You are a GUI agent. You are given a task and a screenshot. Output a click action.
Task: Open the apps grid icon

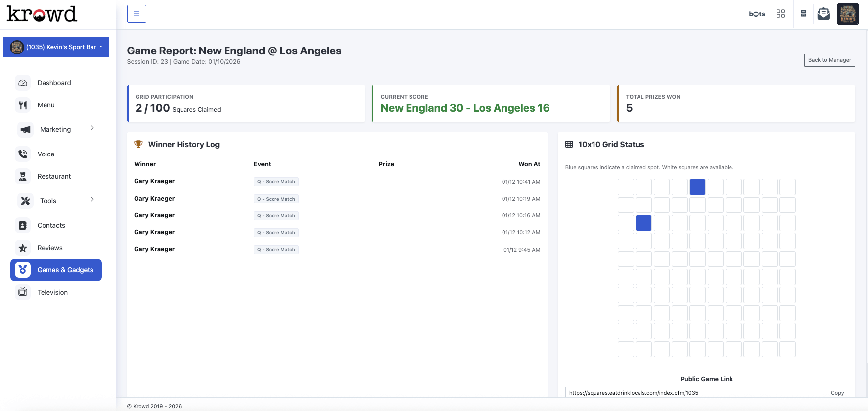(x=780, y=14)
